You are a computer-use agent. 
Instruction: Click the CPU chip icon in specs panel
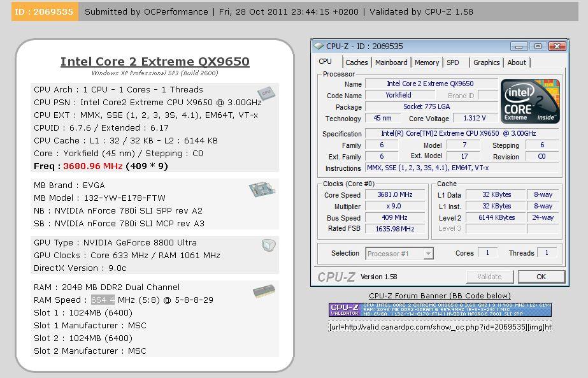(266, 93)
